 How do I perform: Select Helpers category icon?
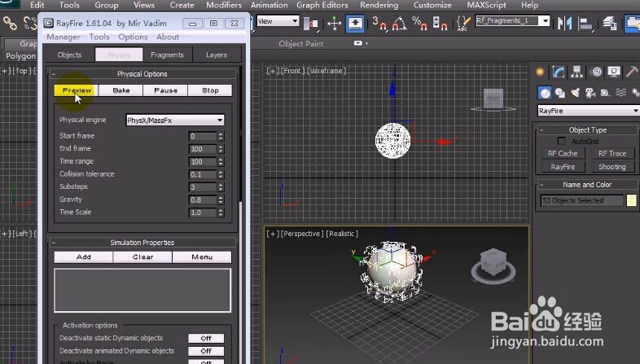pyautogui.click(x=605, y=93)
